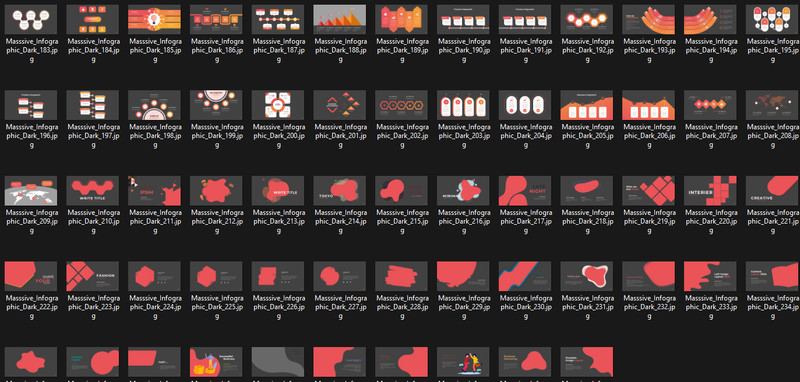
Task: Select thumbnail Masssive_Infographic_Dark_220.jpg
Action: tap(710, 191)
